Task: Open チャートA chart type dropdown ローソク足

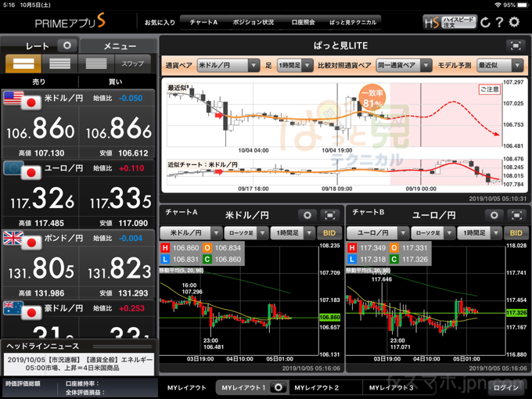Action: 246,233
